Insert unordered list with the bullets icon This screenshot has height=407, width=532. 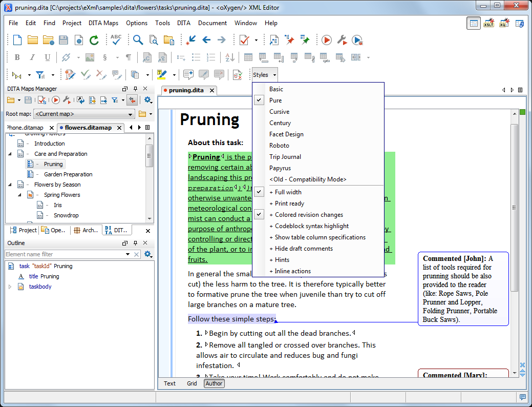click(196, 57)
